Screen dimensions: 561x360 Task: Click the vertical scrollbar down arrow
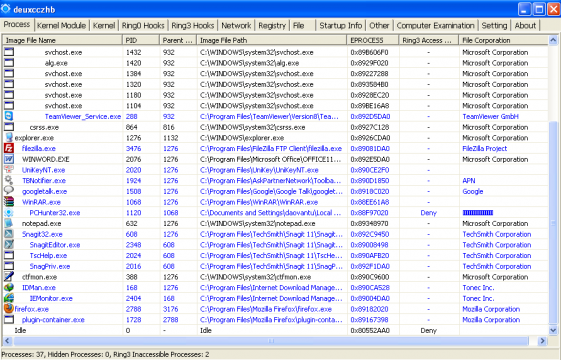(x=553, y=330)
